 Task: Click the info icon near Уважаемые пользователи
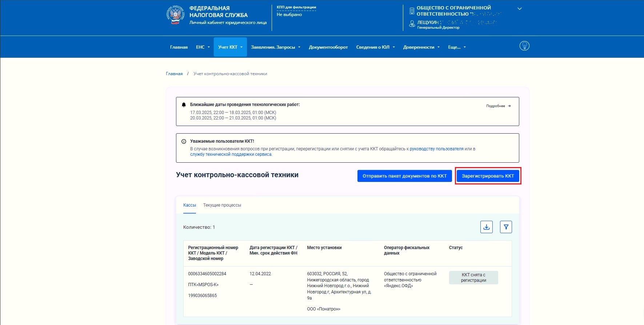tap(184, 141)
